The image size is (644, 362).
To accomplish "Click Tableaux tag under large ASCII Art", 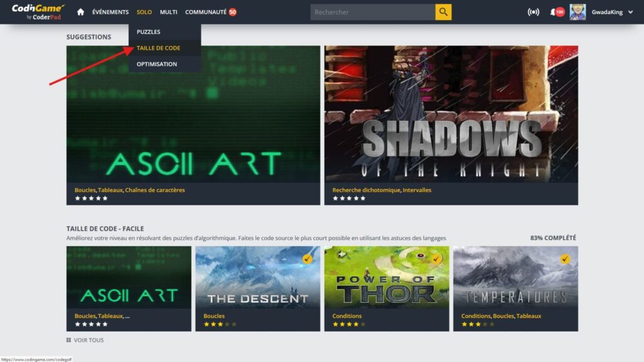I will (x=110, y=190).
